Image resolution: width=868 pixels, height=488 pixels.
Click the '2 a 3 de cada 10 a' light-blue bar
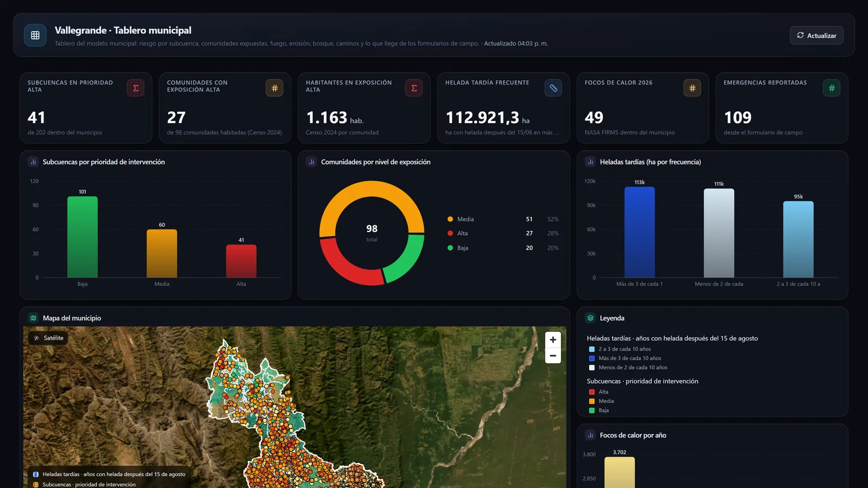[799, 239]
